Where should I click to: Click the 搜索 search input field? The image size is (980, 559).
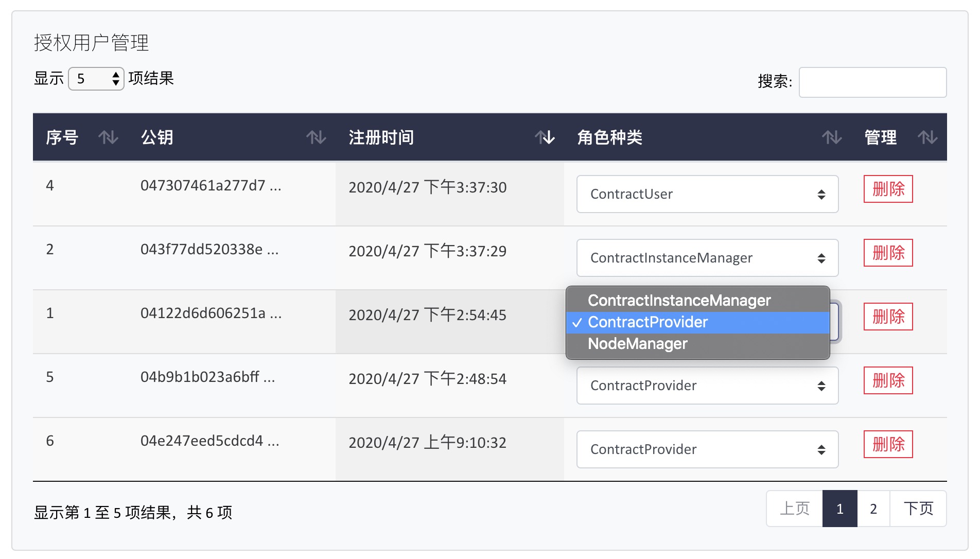872,82
